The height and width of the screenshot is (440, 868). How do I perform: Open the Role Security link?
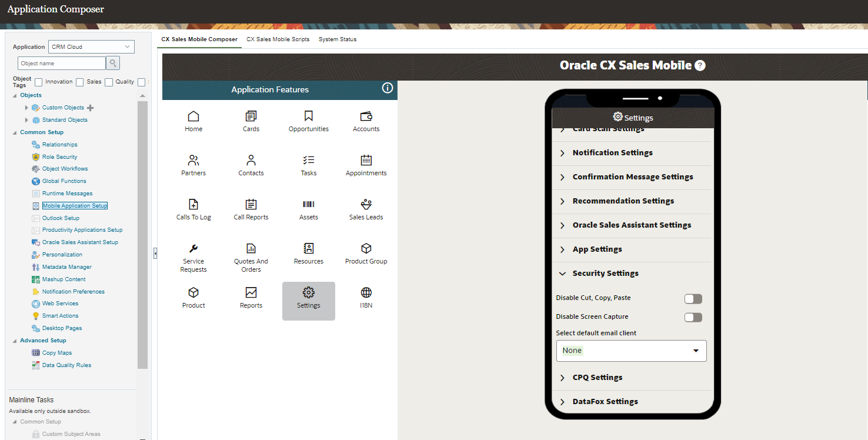[x=60, y=157]
